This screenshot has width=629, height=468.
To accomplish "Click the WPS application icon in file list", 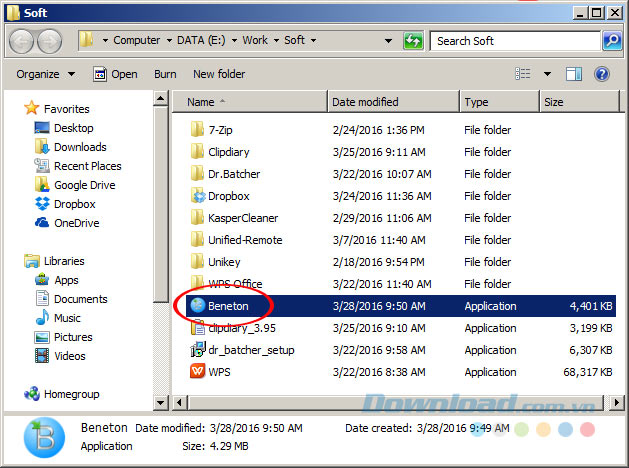I will (198, 371).
